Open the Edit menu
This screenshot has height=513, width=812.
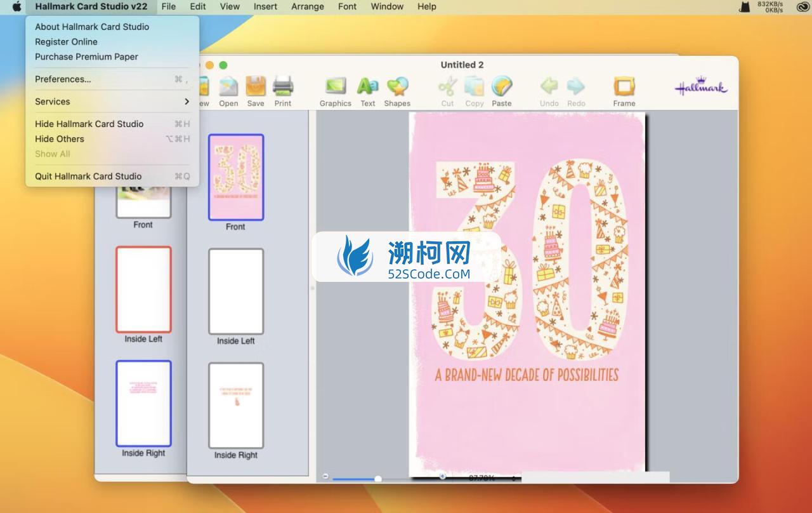[x=198, y=7]
